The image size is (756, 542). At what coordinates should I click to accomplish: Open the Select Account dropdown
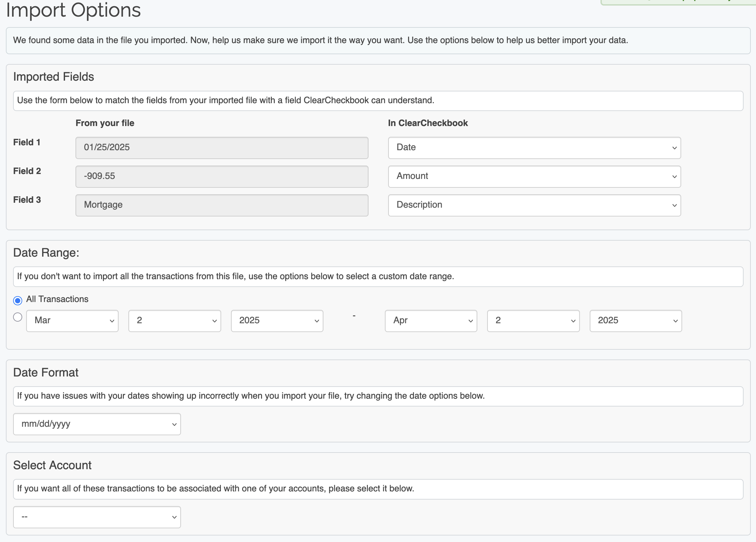pyautogui.click(x=97, y=517)
